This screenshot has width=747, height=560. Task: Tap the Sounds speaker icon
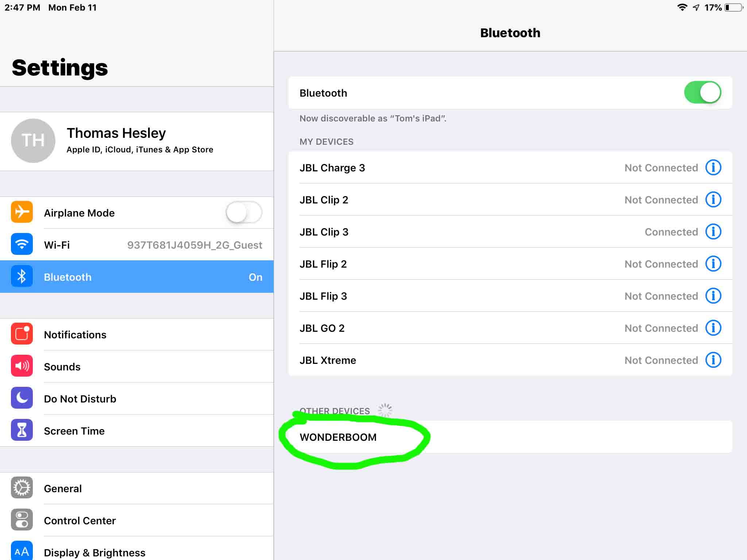click(22, 366)
